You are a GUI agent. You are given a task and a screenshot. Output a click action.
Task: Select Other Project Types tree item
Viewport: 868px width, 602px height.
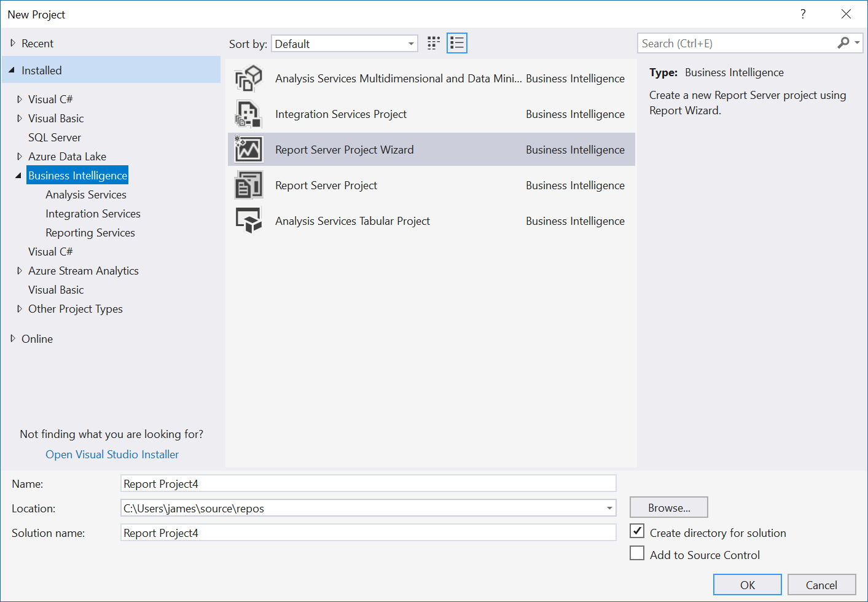(76, 309)
